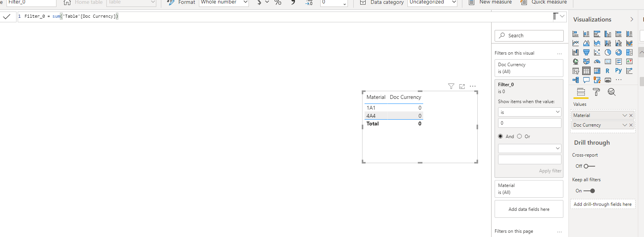Remove Doc Currency from the Values well
The width and height of the screenshot is (644, 237).
631,125
